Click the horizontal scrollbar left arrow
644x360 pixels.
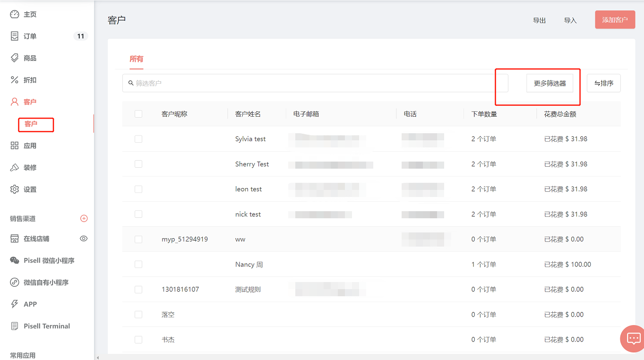97,357
